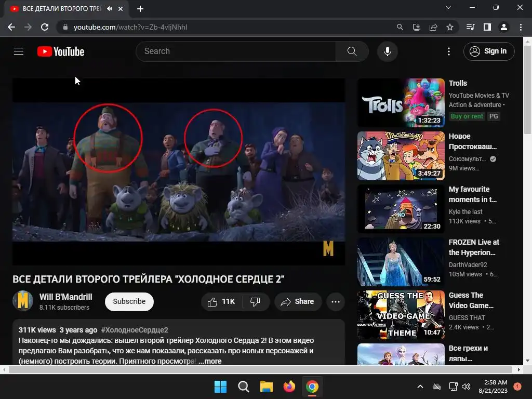Open Chrome three-dot menu
This screenshot has width=532, height=399.
pos(521,27)
